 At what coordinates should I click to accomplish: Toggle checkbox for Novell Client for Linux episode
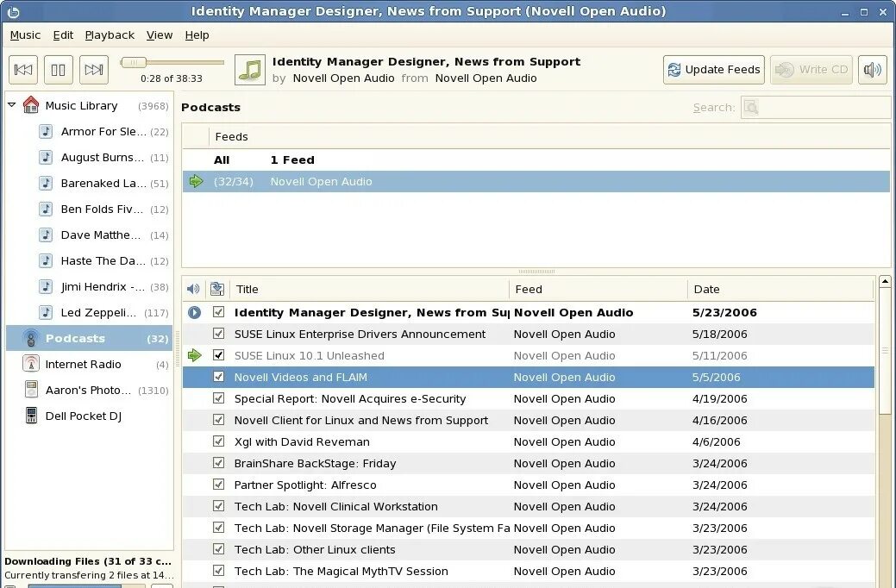[x=218, y=420]
